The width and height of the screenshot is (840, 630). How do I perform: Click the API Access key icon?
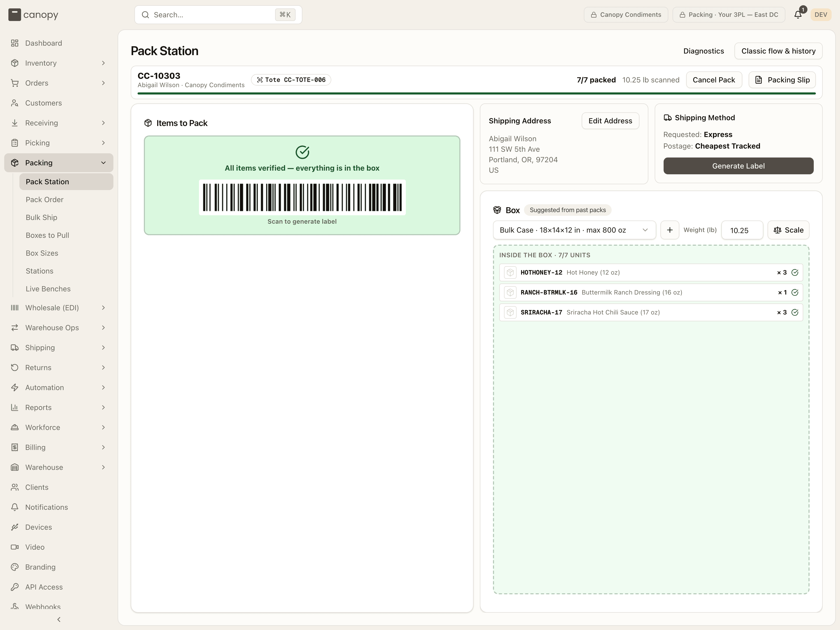[x=15, y=587]
